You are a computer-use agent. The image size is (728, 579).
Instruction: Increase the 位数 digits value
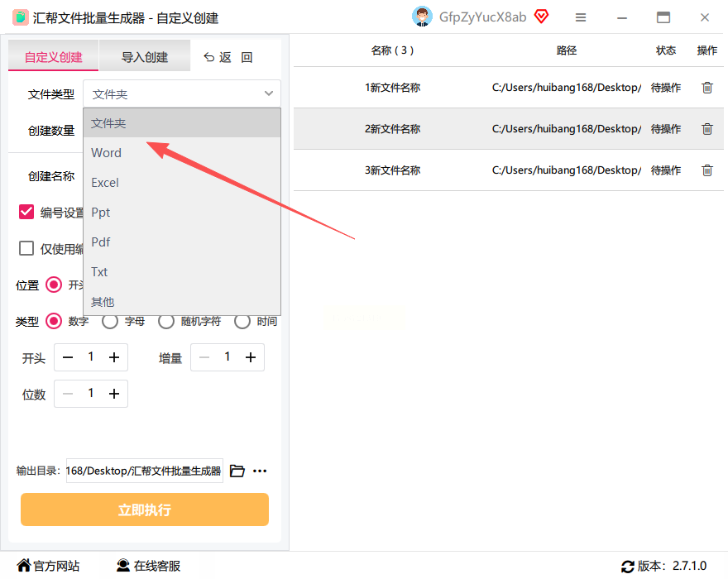pyautogui.click(x=114, y=394)
